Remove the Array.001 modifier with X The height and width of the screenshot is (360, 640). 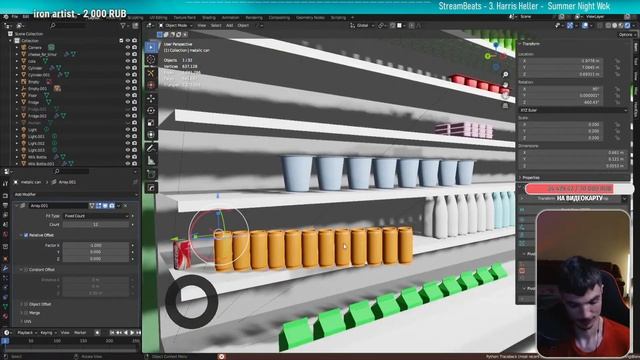pyautogui.click(x=125, y=206)
